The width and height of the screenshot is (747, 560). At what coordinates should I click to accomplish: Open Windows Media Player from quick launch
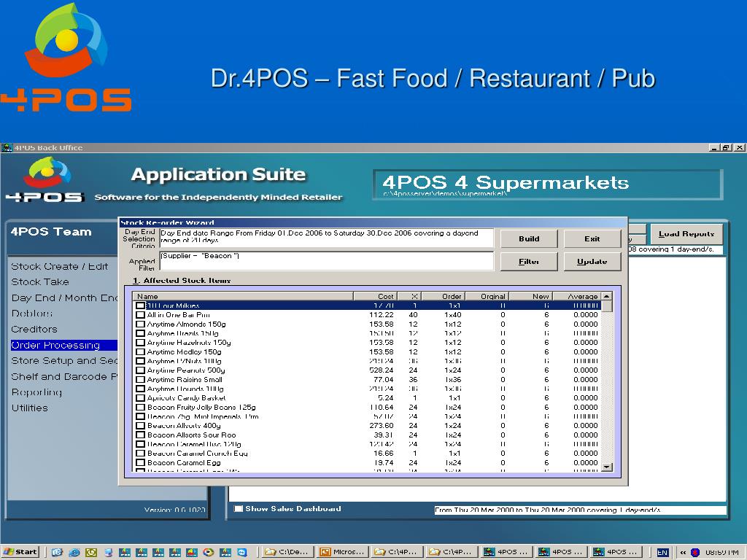pos(208,552)
